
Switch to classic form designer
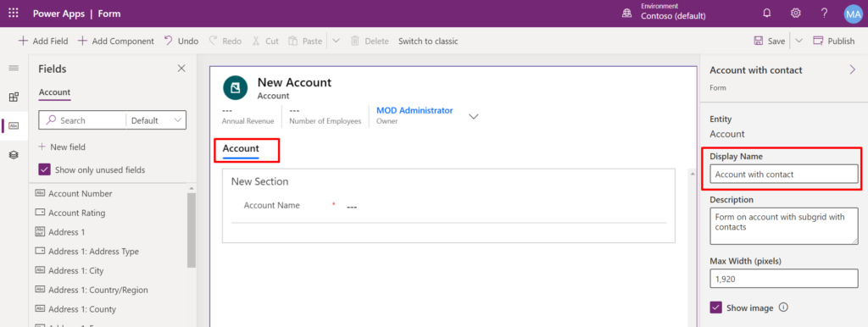coord(428,41)
